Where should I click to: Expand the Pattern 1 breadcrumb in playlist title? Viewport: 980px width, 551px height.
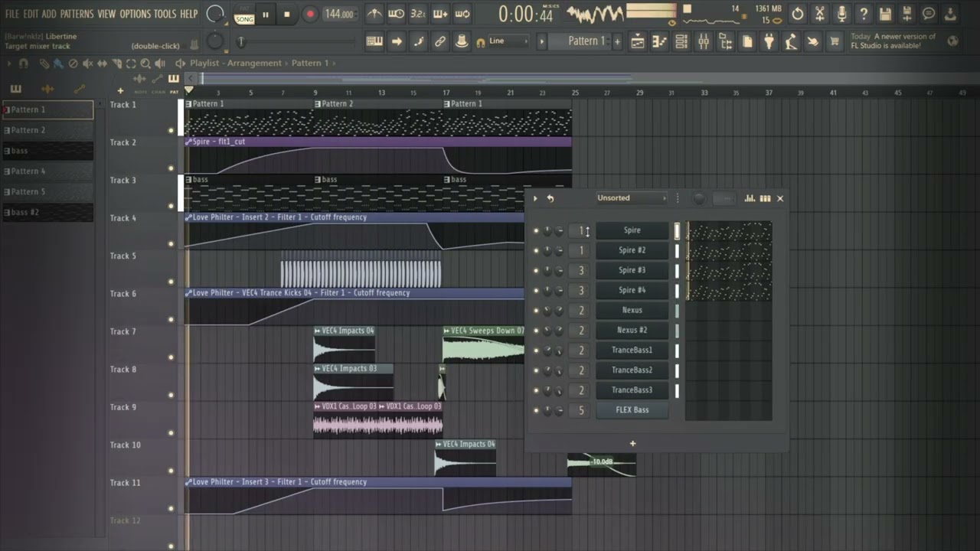(x=310, y=63)
